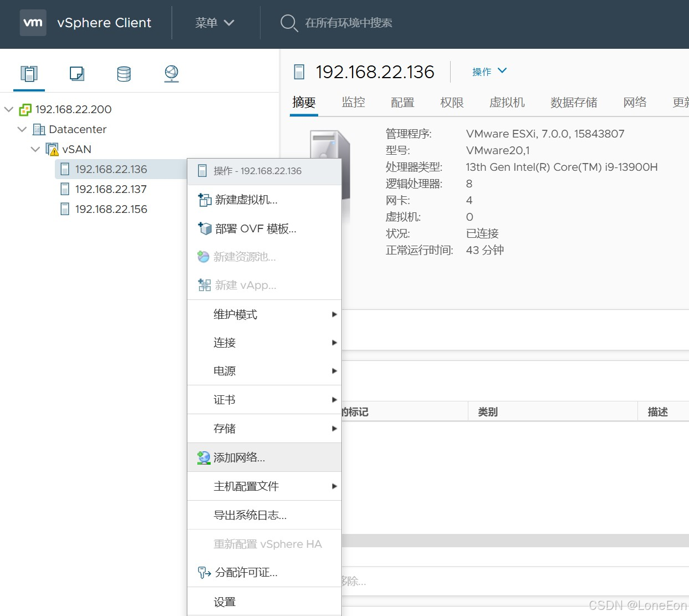Image resolution: width=689 pixels, height=616 pixels.
Task: Select host 192.168.22.136 in tree
Action: pos(111,169)
